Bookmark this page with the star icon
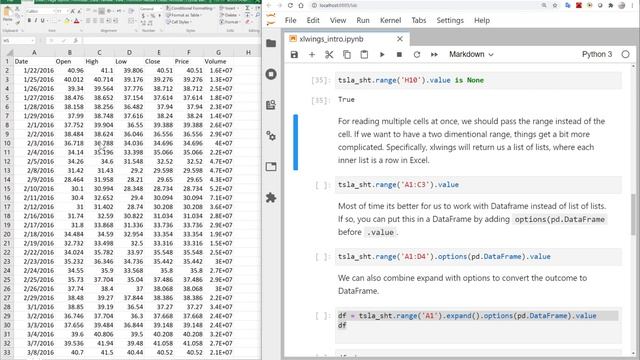 pyautogui.click(x=555, y=5)
